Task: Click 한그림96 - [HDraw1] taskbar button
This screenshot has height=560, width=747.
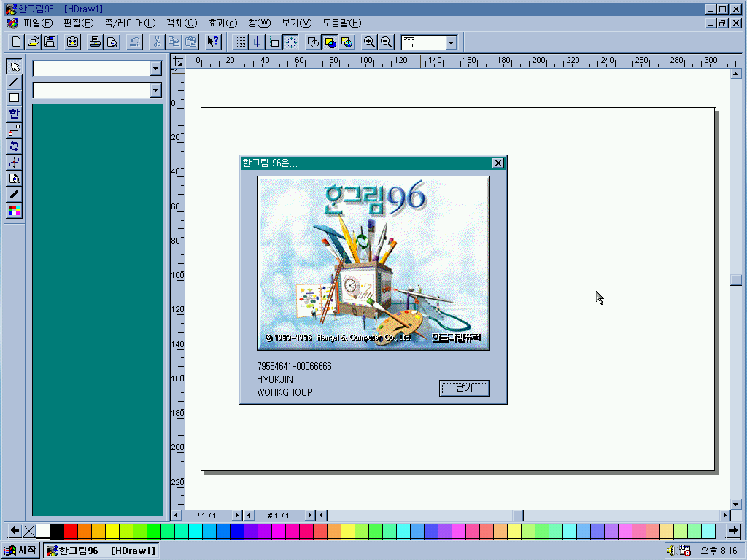Action: click(101, 551)
